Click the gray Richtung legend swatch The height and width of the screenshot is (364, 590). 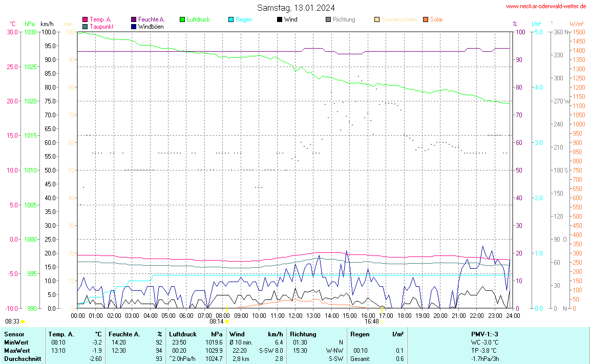[x=328, y=19]
